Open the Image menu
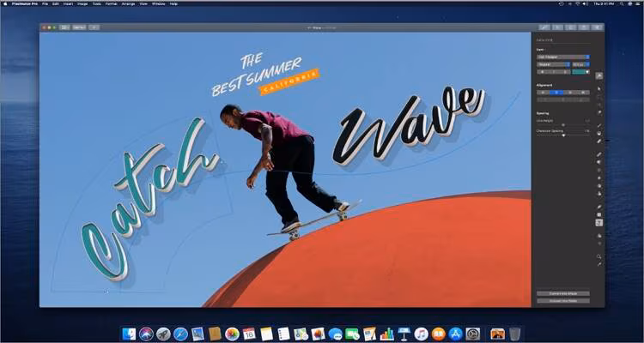Screen dimensions: 644x343 coord(82,3)
